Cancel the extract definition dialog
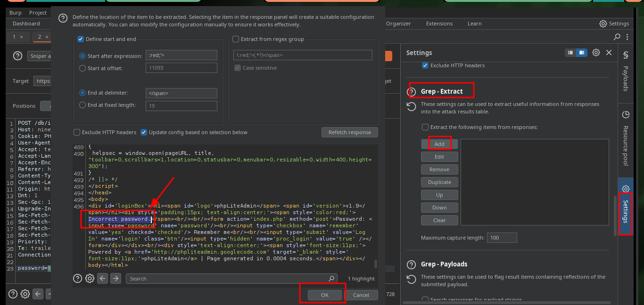This screenshot has width=644, height=305. point(361,295)
